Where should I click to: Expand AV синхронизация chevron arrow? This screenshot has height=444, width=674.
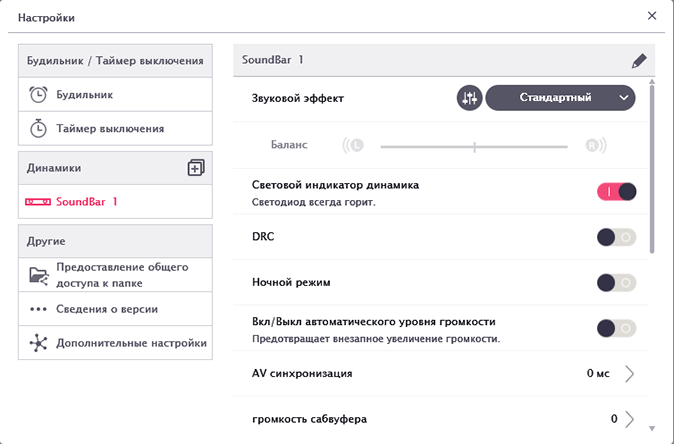click(x=630, y=374)
